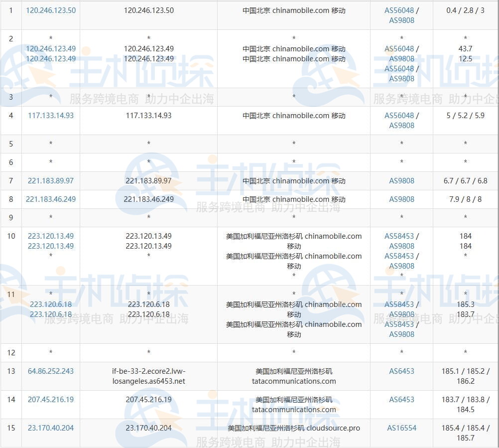Click the 23.170.40.204 link in hop 15

50,428
